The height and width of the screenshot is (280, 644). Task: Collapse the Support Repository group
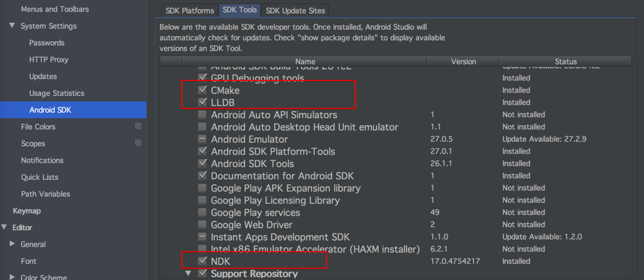(189, 273)
